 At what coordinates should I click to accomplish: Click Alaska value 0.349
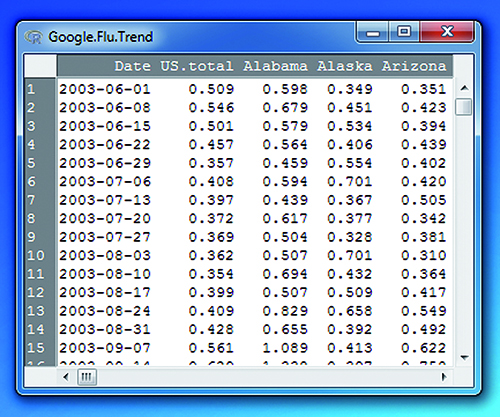350,89
